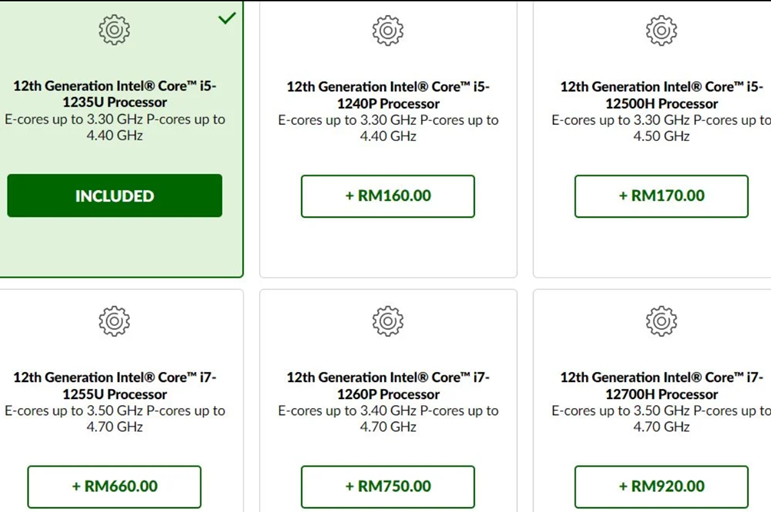Viewport: 771px width, 512px height.
Task: Pick the + RM750.00 upgrade option
Action: (x=388, y=486)
